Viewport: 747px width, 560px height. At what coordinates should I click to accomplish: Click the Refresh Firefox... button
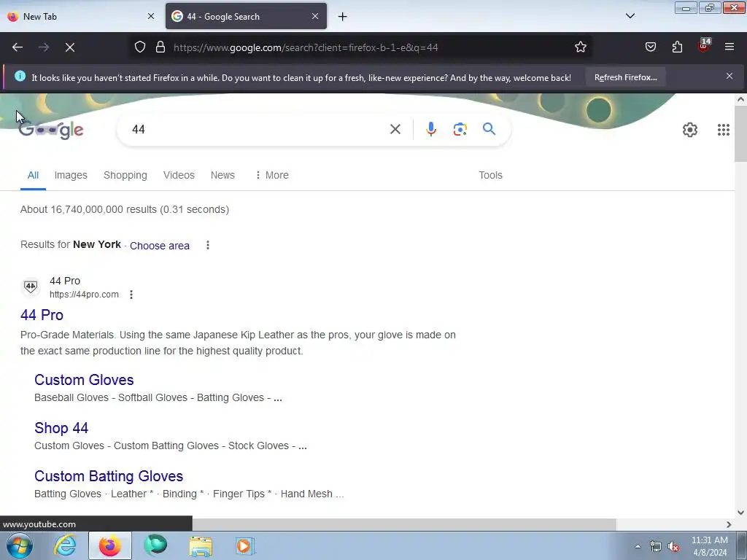pyautogui.click(x=625, y=77)
